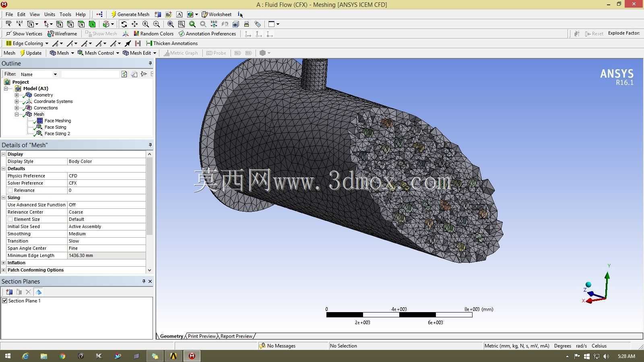Toggle Thicken Annotations
This screenshot has width=644, height=362.
click(172, 43)
